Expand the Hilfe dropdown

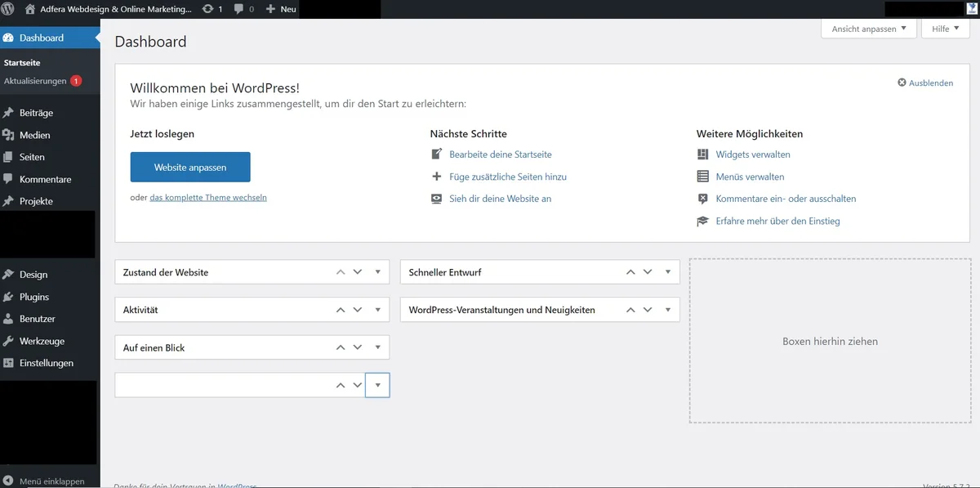945,29
